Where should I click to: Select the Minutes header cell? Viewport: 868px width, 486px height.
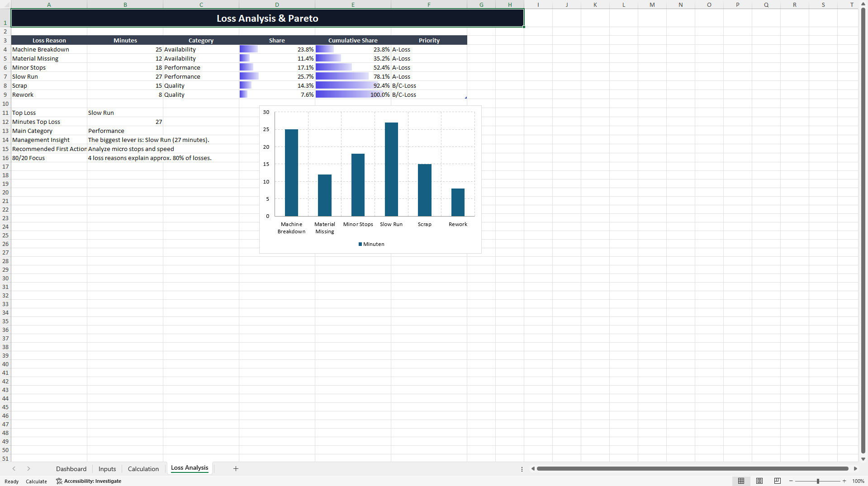125,40
